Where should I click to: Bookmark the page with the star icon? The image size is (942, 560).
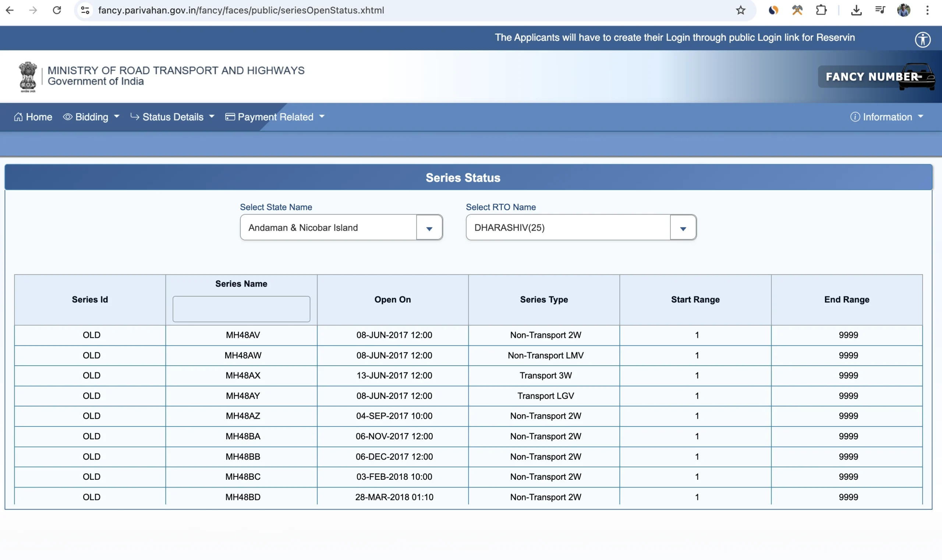(x=740, y=10)
